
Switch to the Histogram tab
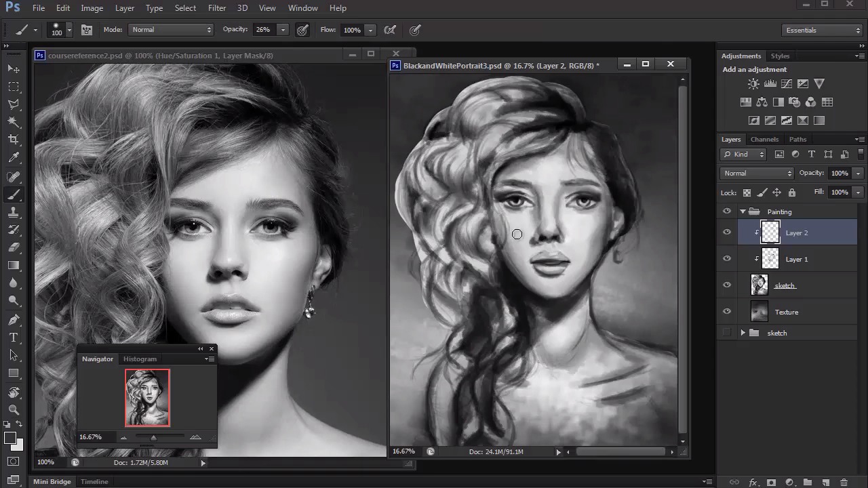[x=140, y=359]
